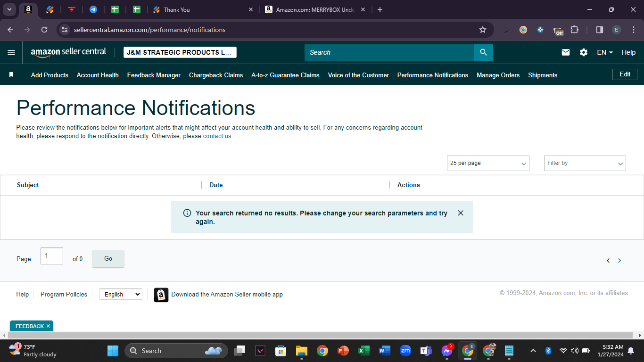Dismiss the no results alert
The width and height of the screenshot is (644, 362).
[x=461, y=213]
